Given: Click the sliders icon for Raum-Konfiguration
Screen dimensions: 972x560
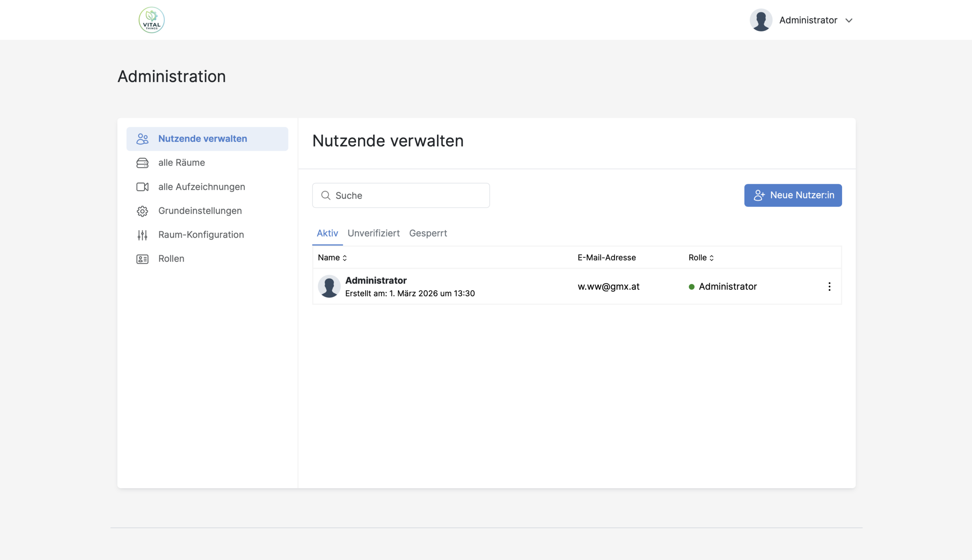Looking at the screenshot, I should 142,235.
